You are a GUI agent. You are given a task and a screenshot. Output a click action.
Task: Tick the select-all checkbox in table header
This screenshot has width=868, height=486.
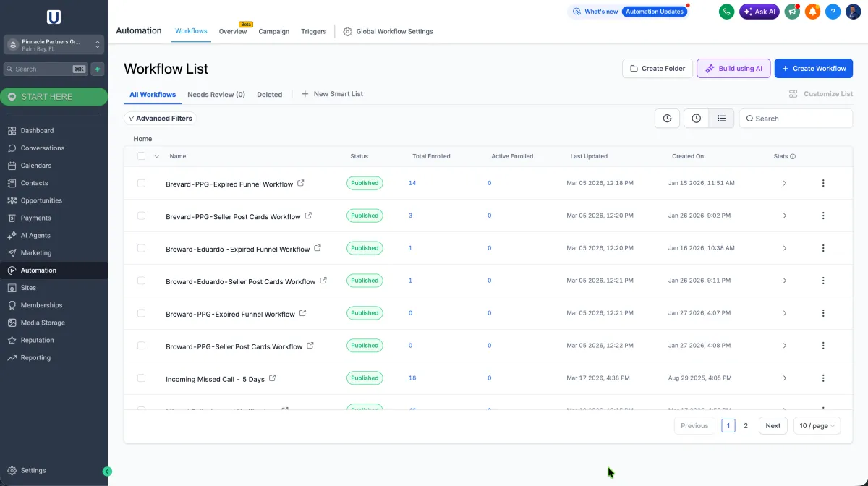[x=141, y=156]
